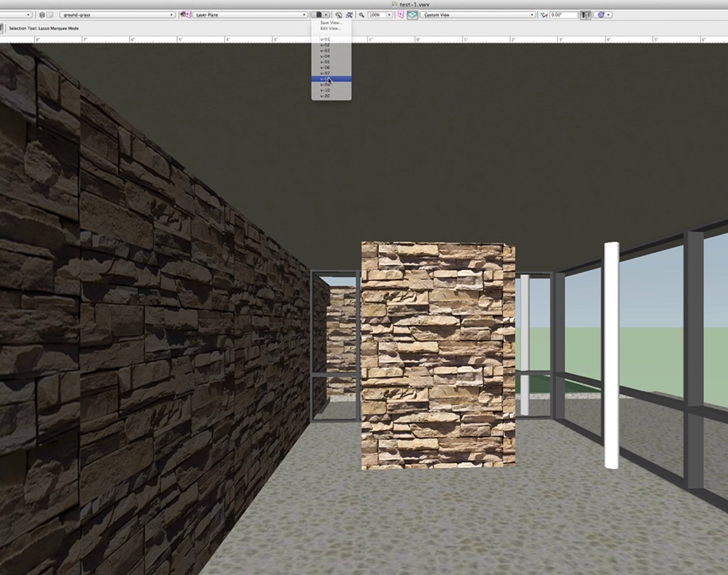Toggle the projection mode button
This screenshot has width=728, height=575.
click(586, 15)
